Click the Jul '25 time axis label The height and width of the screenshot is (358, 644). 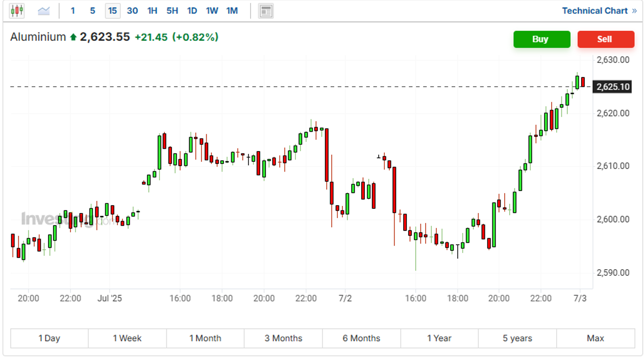pos(110,298)
